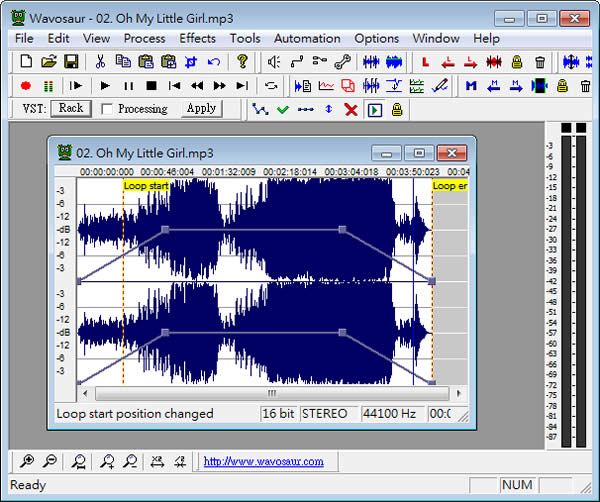Toggle loop playback mode icon
This screenshot has height=502, width=600.
click(272, 86)
